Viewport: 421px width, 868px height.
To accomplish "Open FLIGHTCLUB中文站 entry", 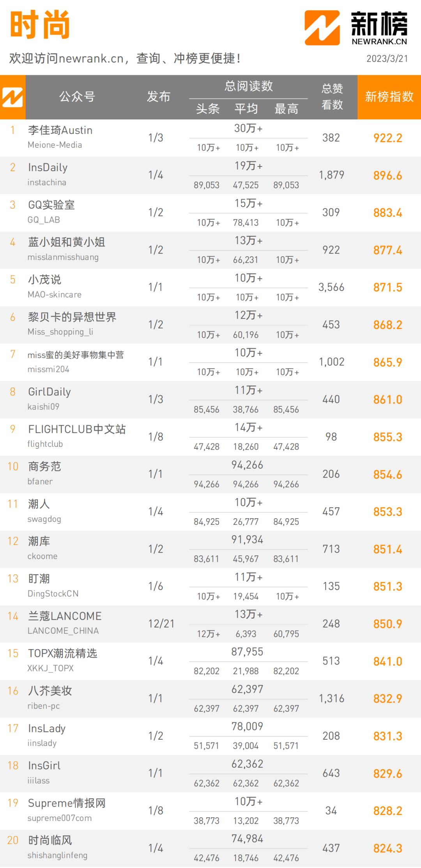I will tap(77, 429).
